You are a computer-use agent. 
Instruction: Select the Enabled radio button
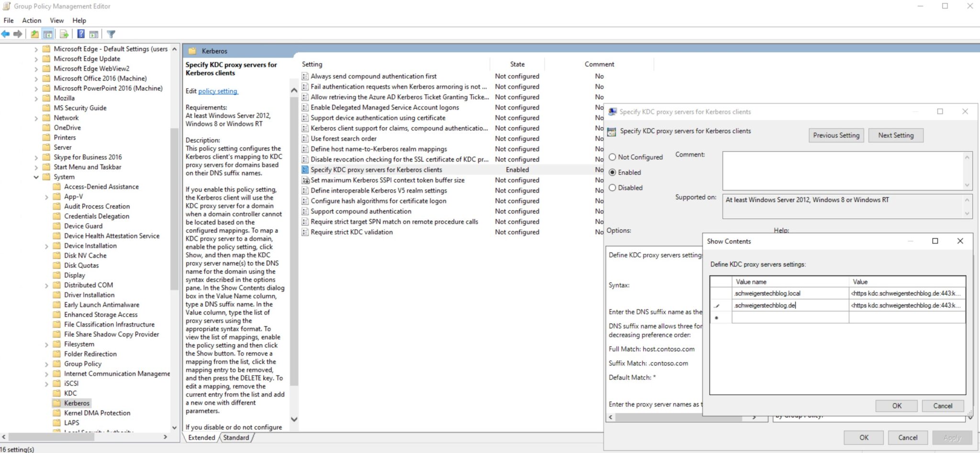tap(612, 172)
